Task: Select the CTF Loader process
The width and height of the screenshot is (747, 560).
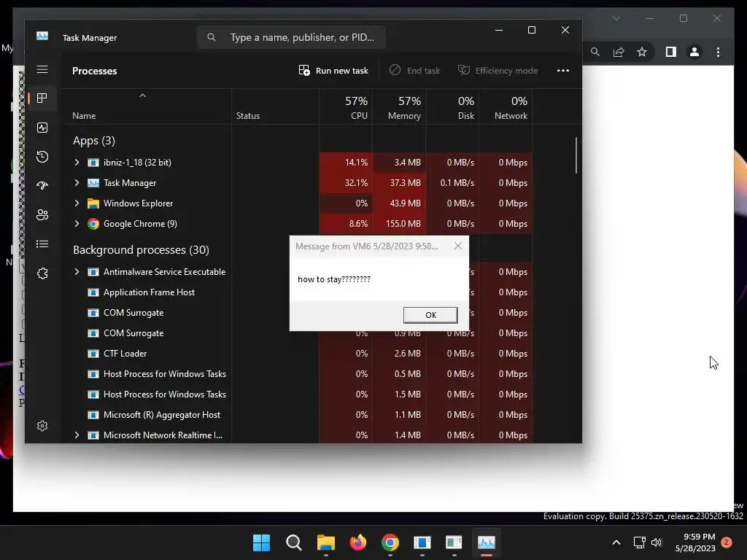Action: 125,354
